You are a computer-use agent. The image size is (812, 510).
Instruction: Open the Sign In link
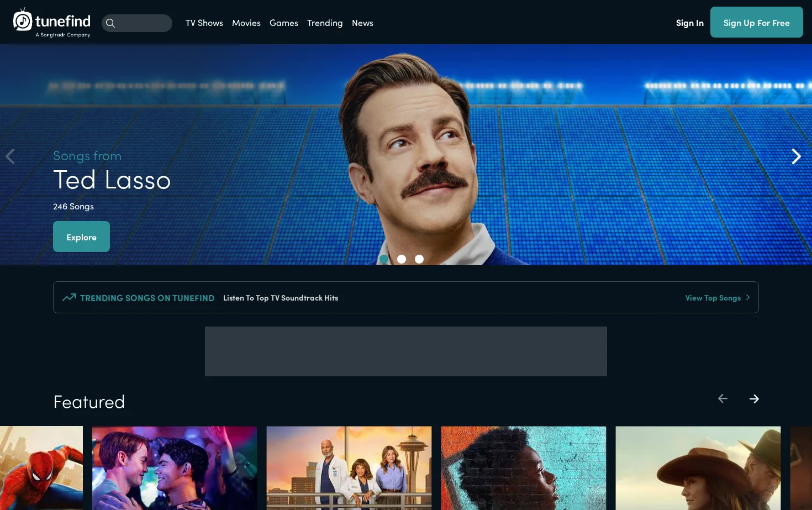click(690, 23)
